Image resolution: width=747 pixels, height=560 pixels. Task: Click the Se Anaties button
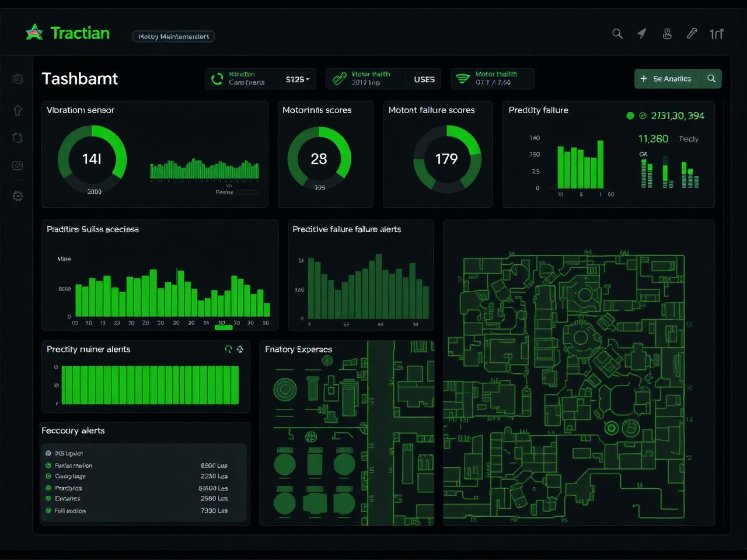668,79
